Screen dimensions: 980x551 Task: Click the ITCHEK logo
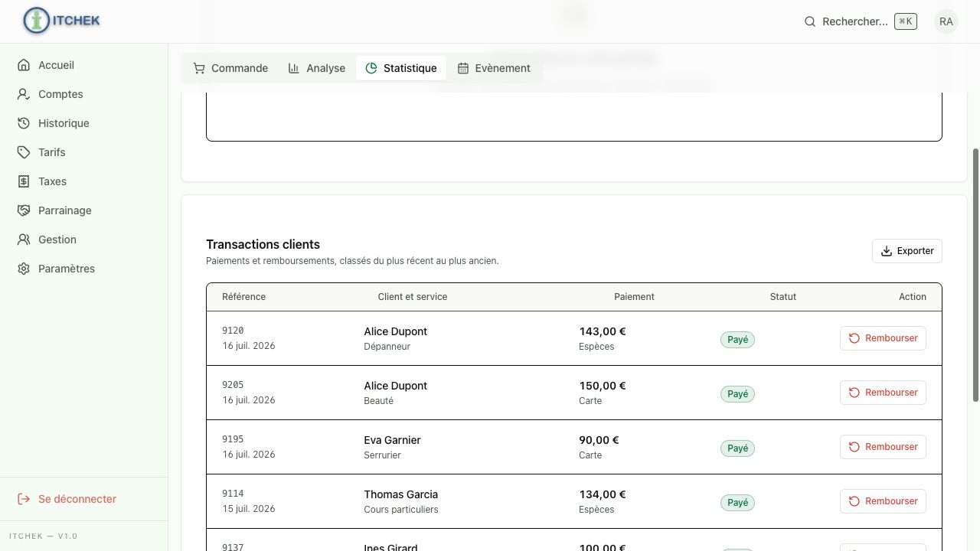[62, 21]
